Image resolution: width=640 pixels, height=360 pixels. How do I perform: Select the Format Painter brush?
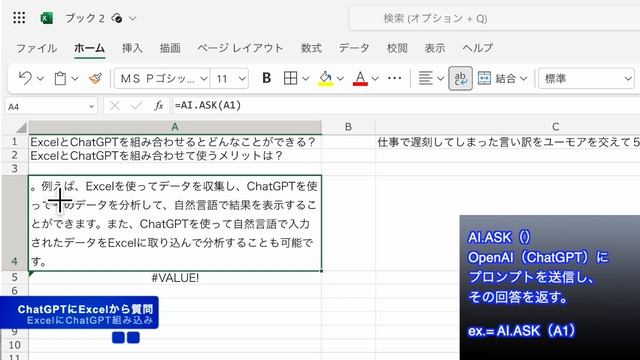[95, 78]
